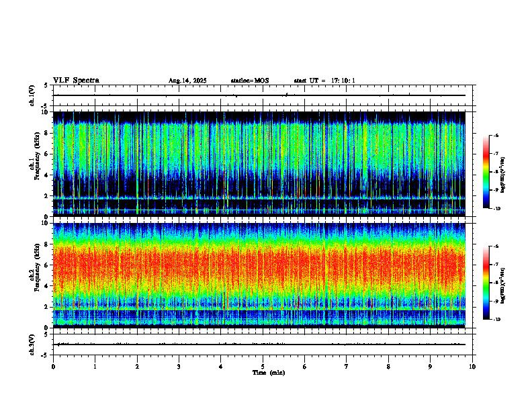Click tick label 3 on Time axis
The image size is (532, 411).
(x=179, y=367)
